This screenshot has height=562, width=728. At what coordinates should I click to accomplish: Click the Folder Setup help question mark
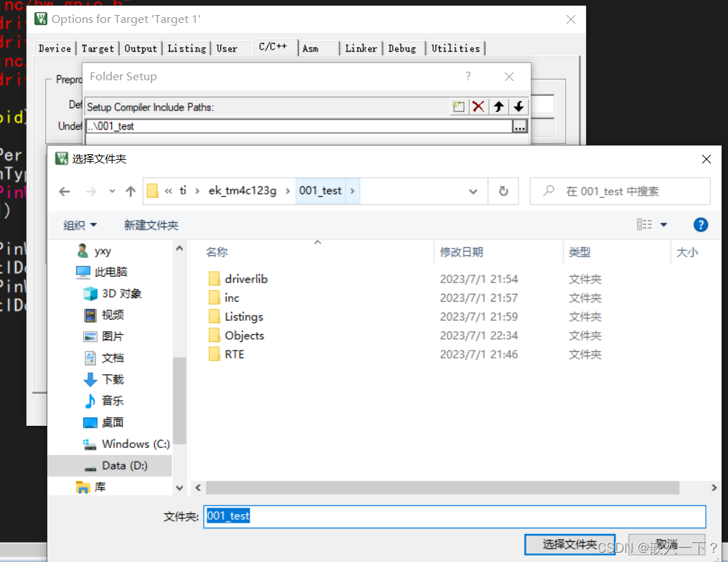468,76
